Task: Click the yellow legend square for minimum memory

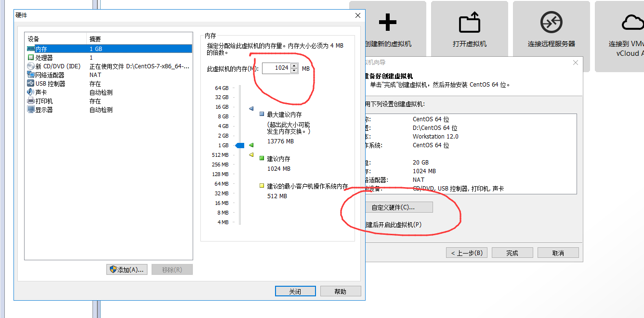Action: tap(262, 186)
